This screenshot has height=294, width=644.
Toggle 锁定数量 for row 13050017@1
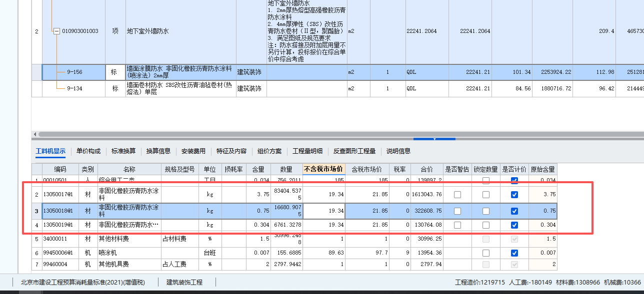tap(486, 195)
